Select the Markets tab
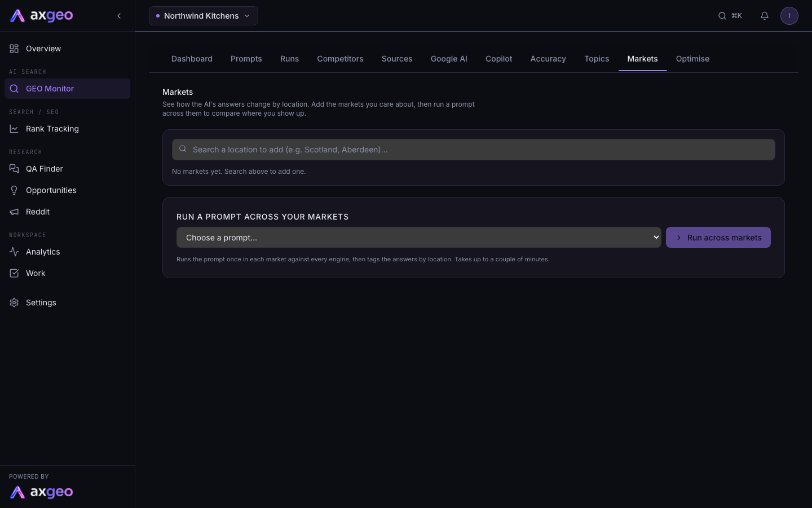 (642, 59)
